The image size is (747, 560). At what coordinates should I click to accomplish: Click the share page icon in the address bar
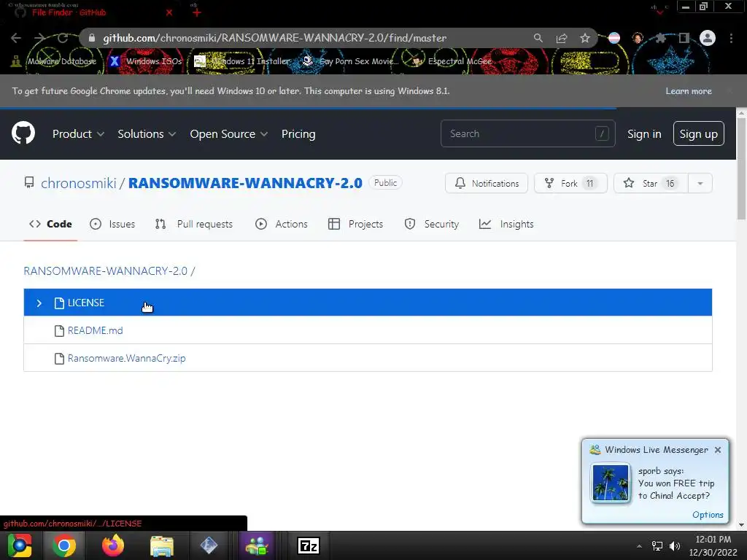[x=562, y=38]
